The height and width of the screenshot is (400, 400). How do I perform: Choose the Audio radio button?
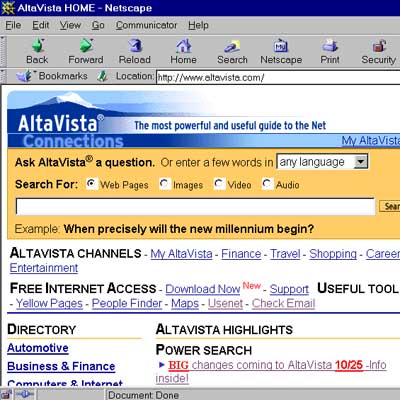pos(267,184)
